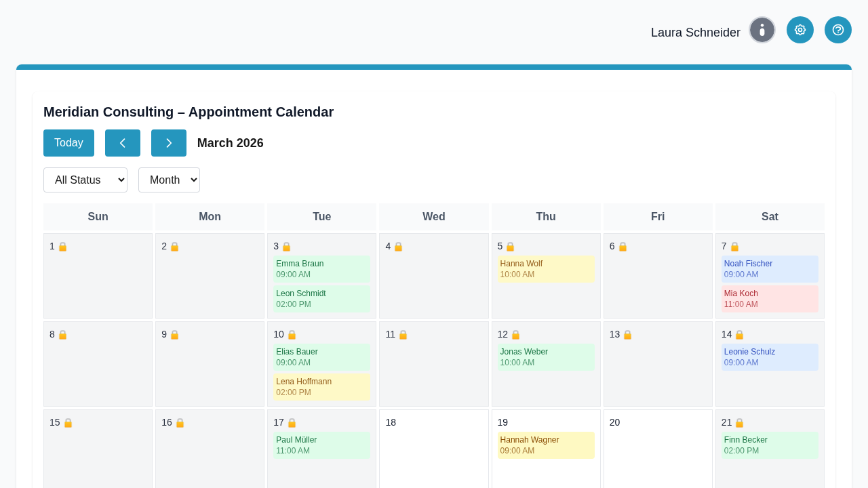
Task: Click the Today button
Action: (x=68, y=143)
